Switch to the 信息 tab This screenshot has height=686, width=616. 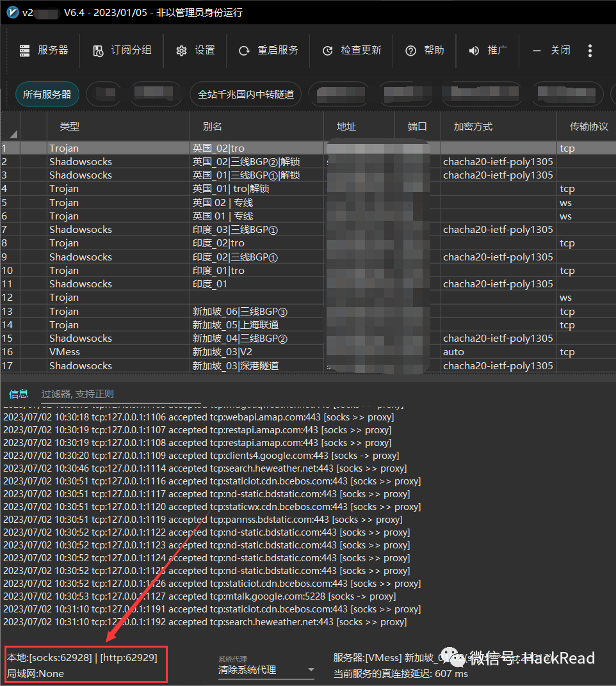click(19, 394)
